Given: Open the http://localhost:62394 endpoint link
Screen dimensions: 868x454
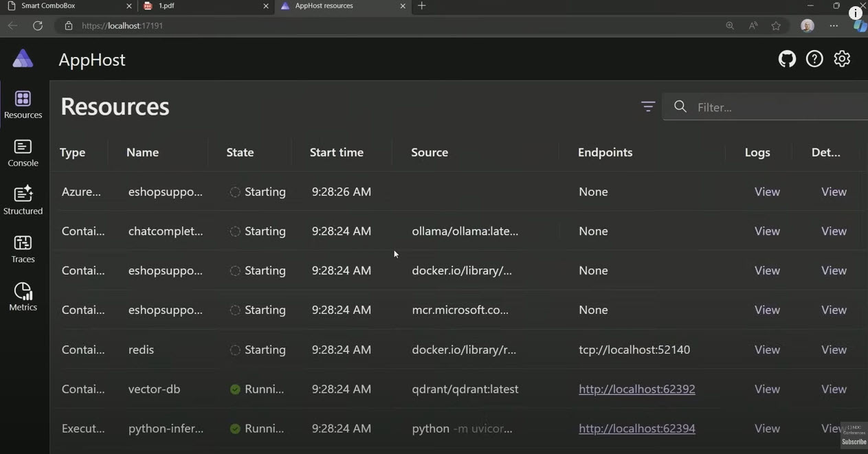Looking at the screenshot, I should (x=637, y=429).
